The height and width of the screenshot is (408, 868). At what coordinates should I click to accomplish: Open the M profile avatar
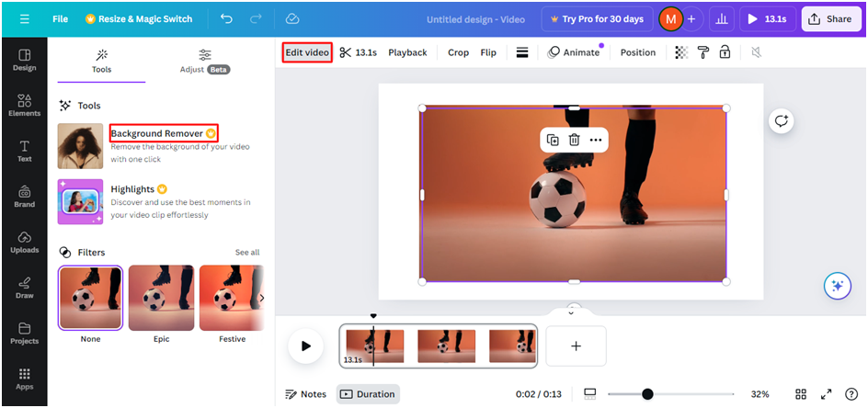point(670,19)
